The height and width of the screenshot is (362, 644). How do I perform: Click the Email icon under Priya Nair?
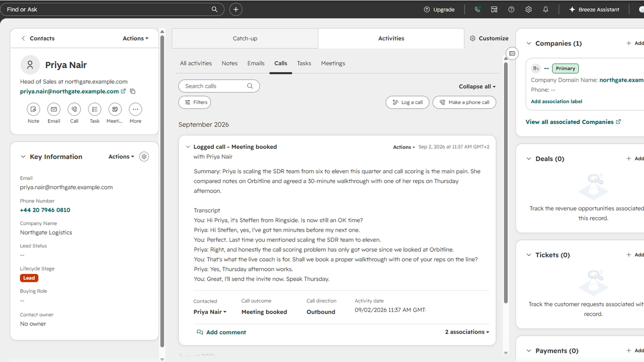(x=54, y=109)
